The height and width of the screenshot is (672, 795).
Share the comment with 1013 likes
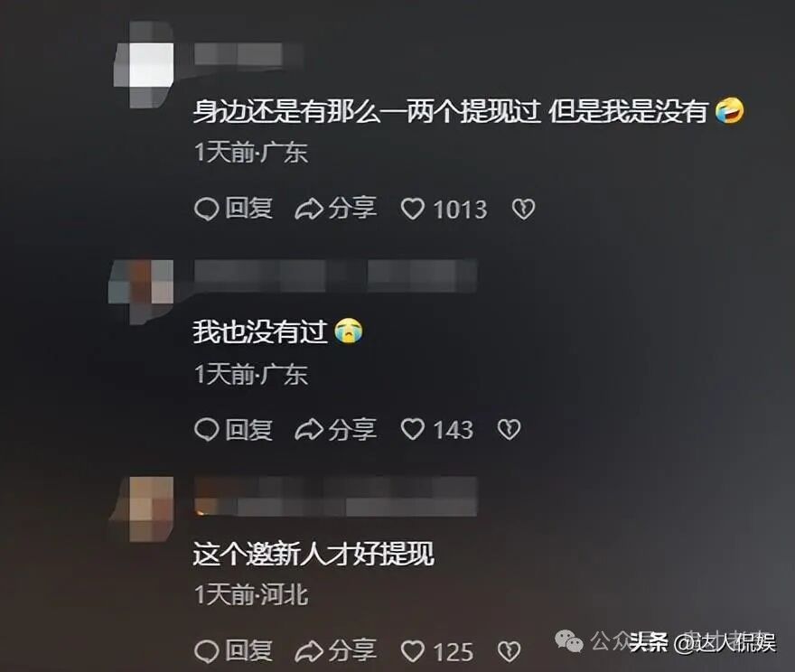336,209
